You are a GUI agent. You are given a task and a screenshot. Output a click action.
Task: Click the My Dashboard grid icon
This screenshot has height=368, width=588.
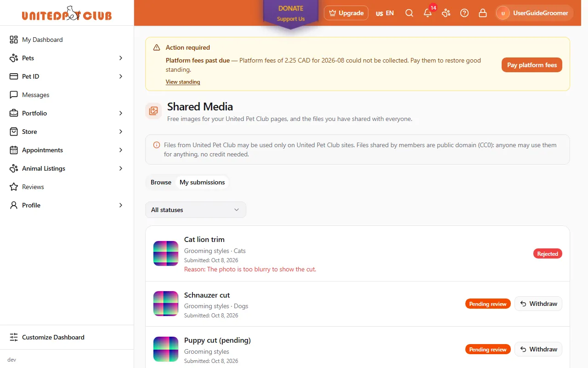click(14, 40)
